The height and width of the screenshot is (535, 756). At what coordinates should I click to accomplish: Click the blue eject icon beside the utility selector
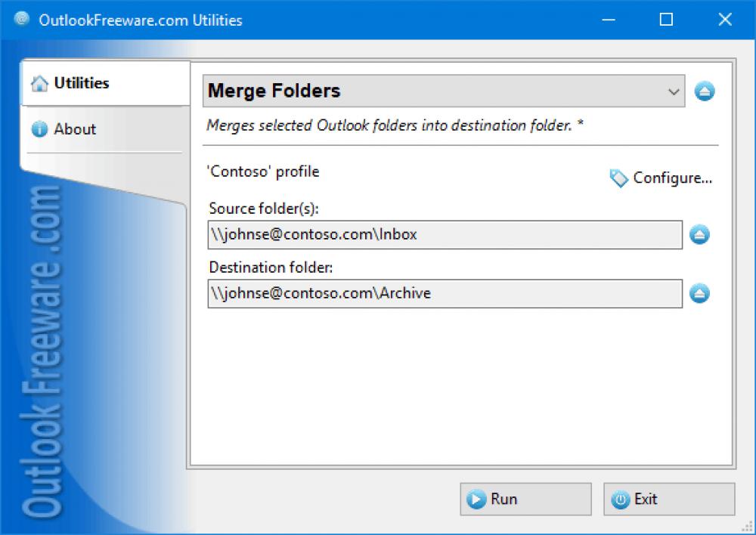tap(705, 90)
